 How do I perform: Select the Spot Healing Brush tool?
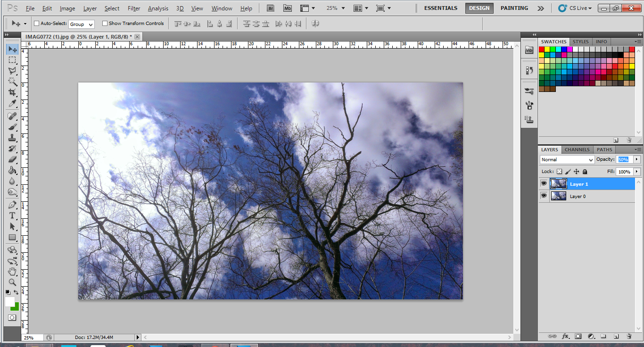coord(12,116)
